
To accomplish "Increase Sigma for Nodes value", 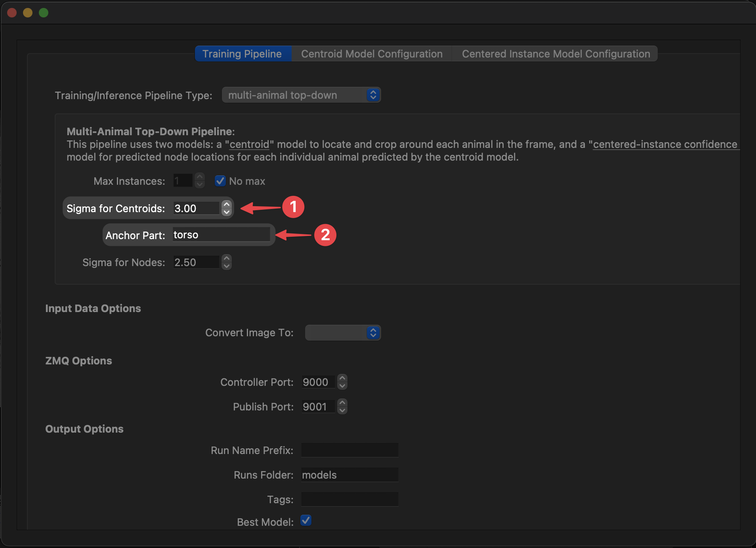I will coord(226,259).
